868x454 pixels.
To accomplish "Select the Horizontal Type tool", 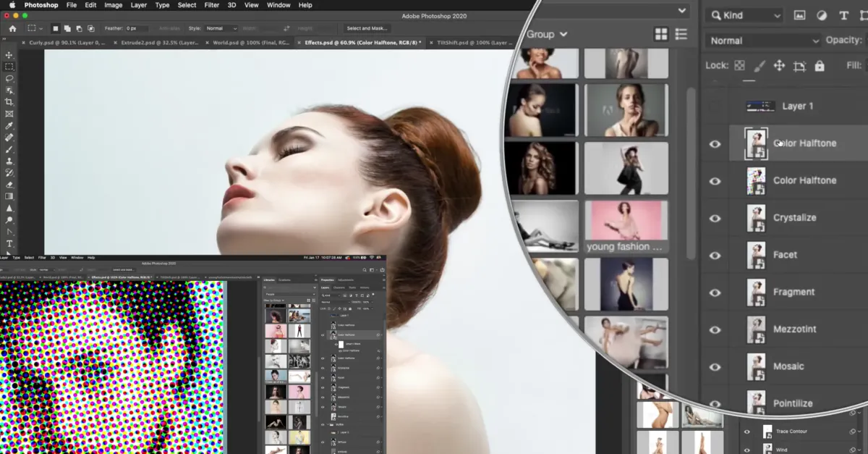I will pyautogui.click(x=9, y=244).
